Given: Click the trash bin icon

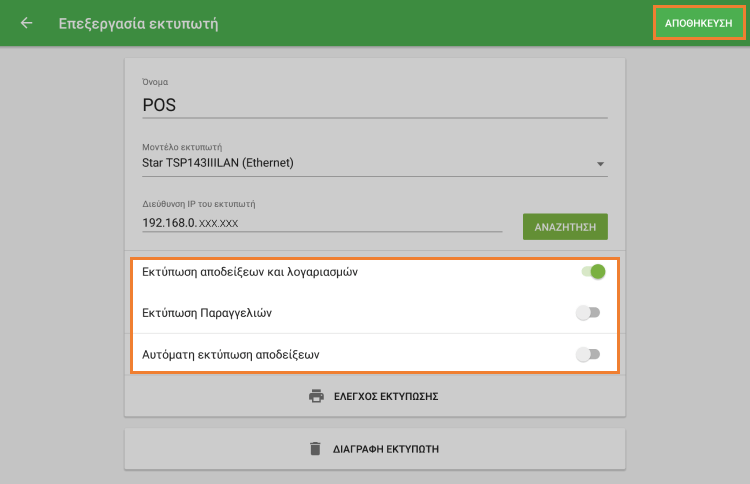Looking at the screenshot, I should [316, 449].
